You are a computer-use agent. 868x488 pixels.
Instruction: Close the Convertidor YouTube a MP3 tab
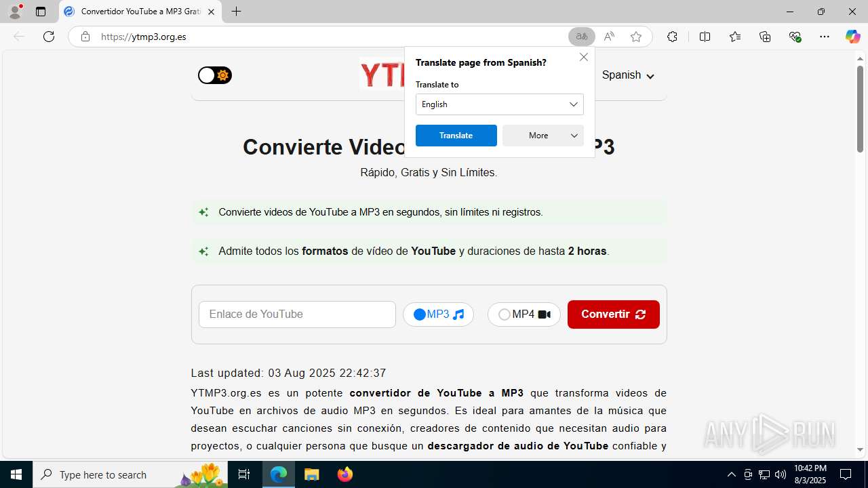(211, 12)
